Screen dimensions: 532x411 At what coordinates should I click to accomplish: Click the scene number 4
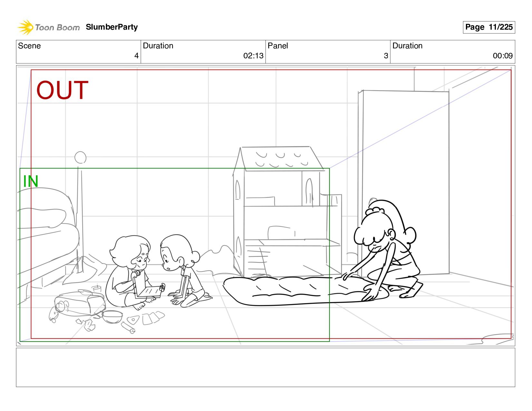coord(136,56)
